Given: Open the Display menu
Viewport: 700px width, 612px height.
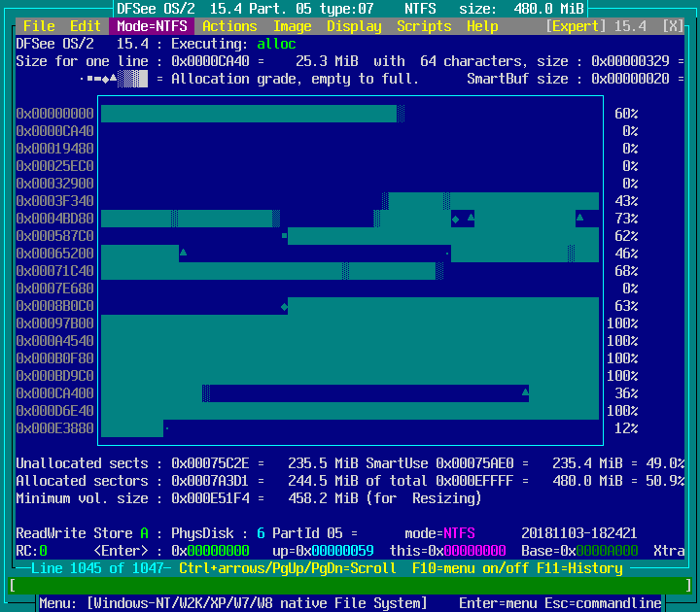Looking at the screenshot, I should point(354,26).
